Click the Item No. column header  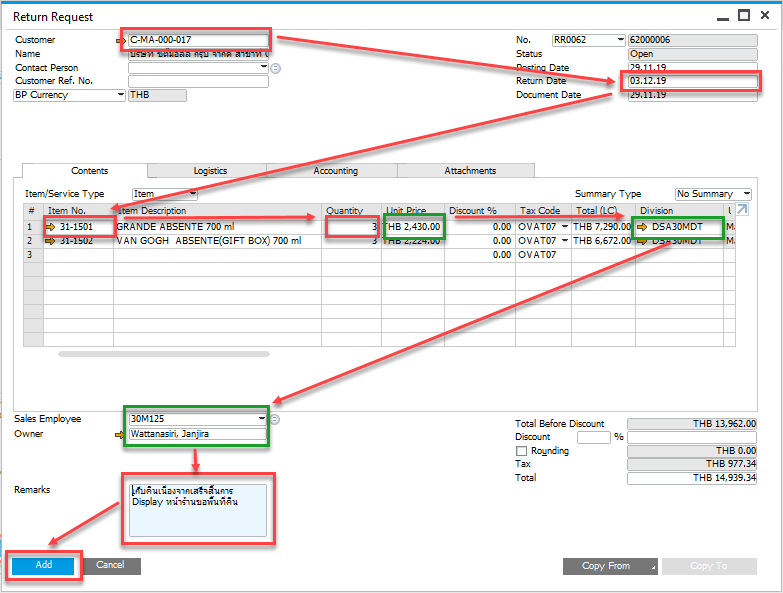point(78,211)
